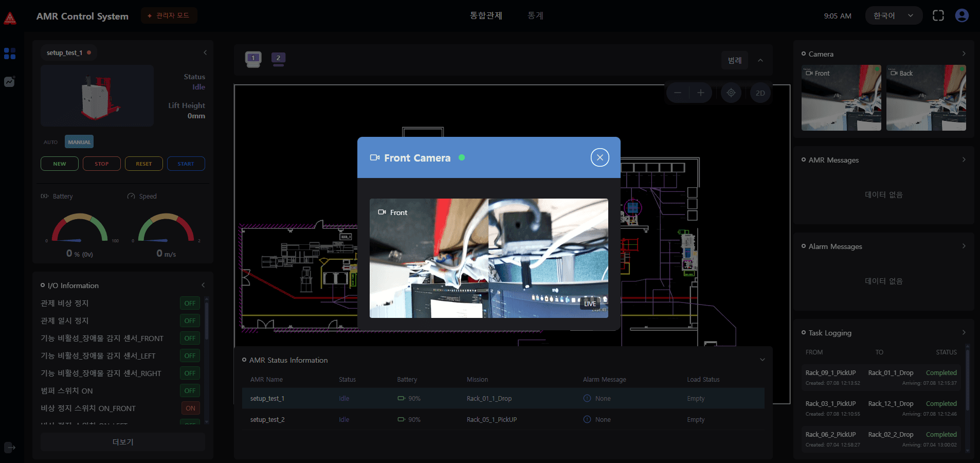This screenshot has height=463, width=980.
Task: Toggle fullscreen mode icon in header
Action: (938, 15)
